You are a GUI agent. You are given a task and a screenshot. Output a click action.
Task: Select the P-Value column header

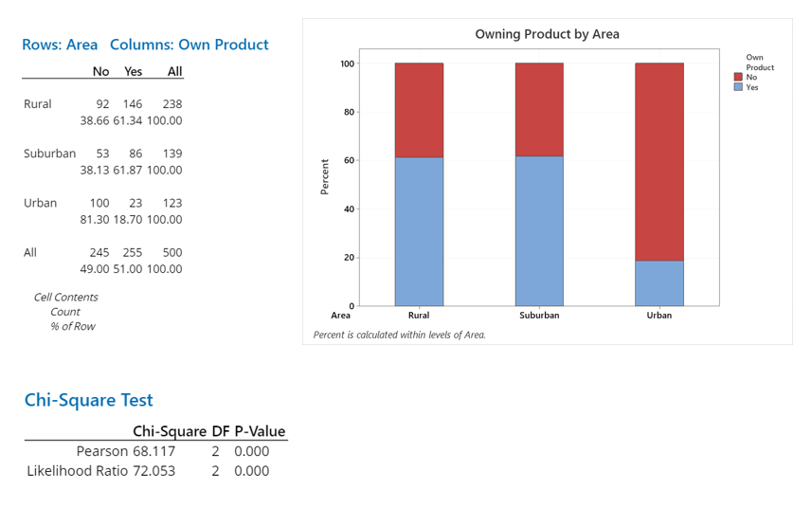point(260,431)
